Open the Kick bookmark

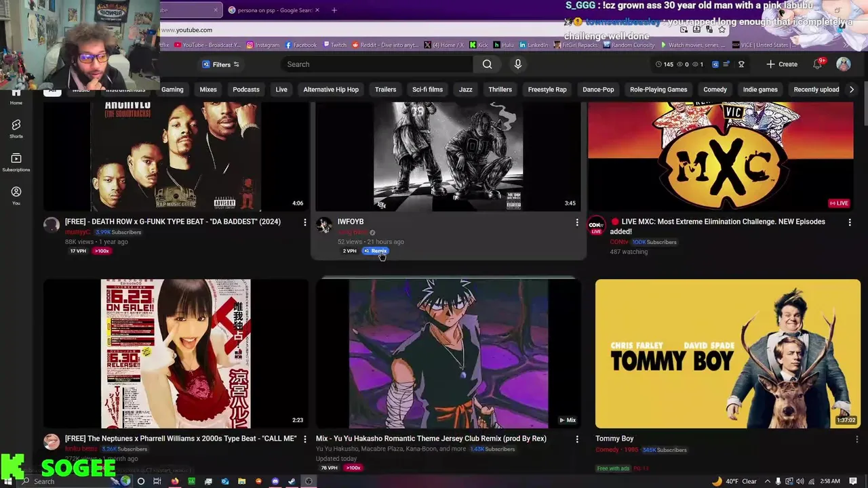pyautogui.click(x=478, y=45)
